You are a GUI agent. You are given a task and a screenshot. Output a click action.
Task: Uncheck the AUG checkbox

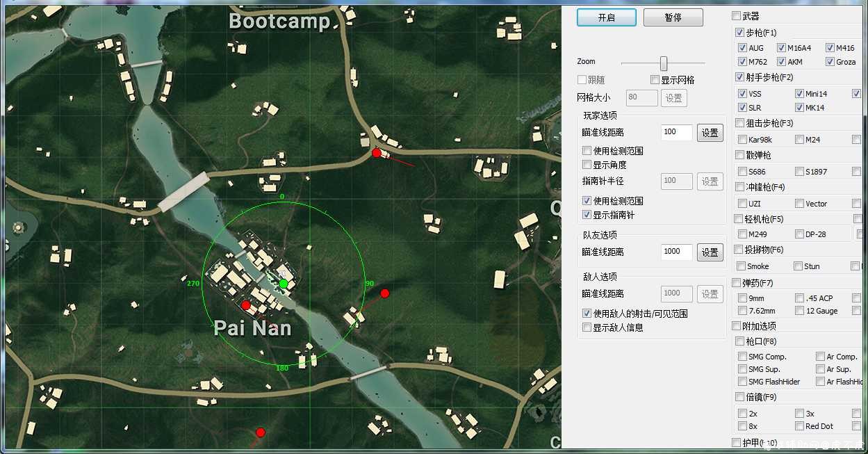tap(742, 48)
